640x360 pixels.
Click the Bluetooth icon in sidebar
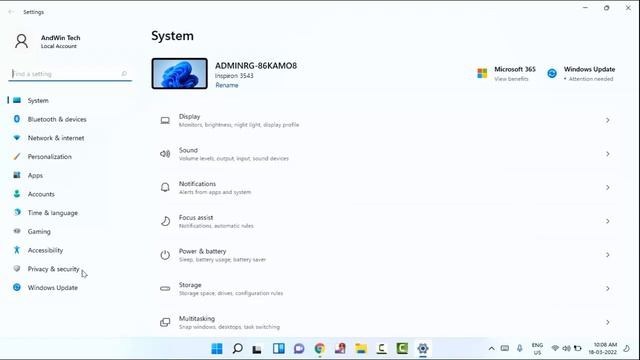coord(17,119)
